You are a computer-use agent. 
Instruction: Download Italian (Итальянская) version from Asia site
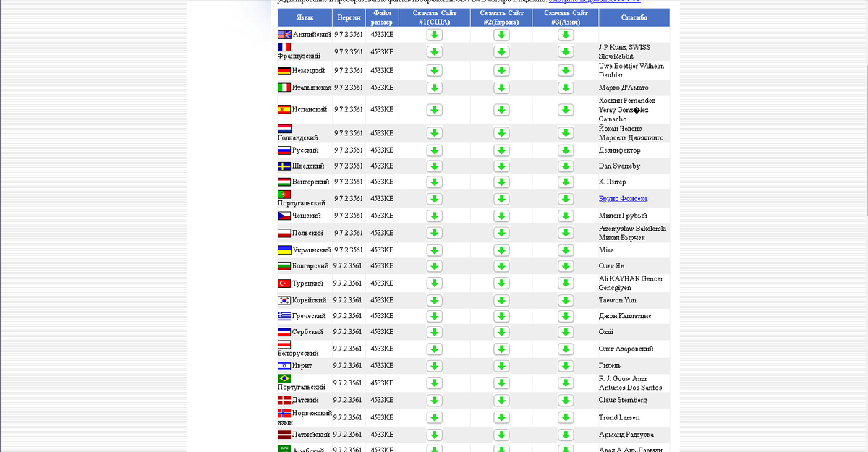(x=566, y=88)
